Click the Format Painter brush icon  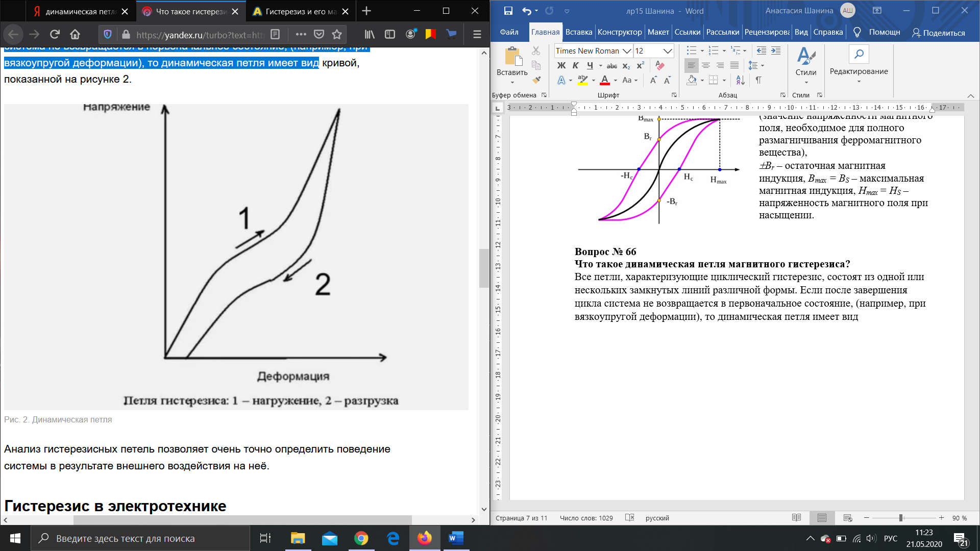pyautogui.click(x=536, y=80)
